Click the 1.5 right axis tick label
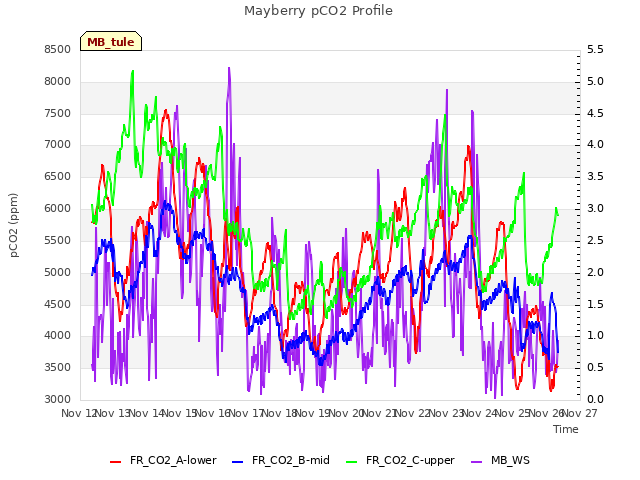 tap(595, 304)
